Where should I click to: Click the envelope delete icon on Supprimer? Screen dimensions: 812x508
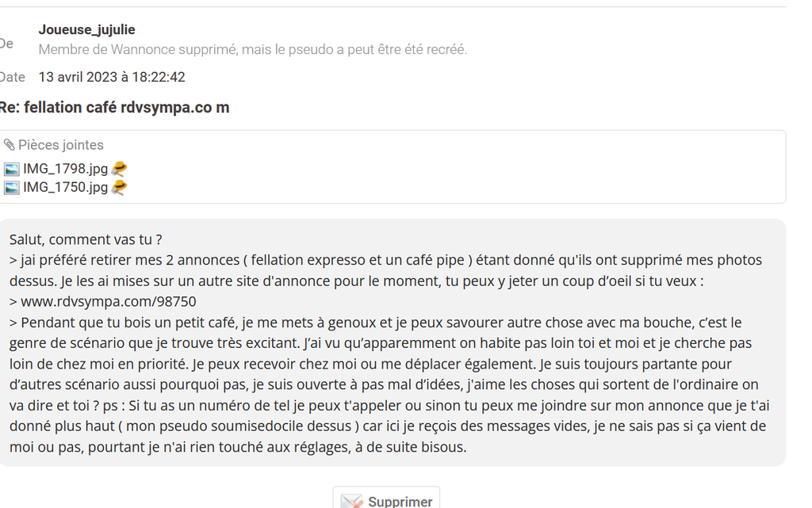click(350, 501)
